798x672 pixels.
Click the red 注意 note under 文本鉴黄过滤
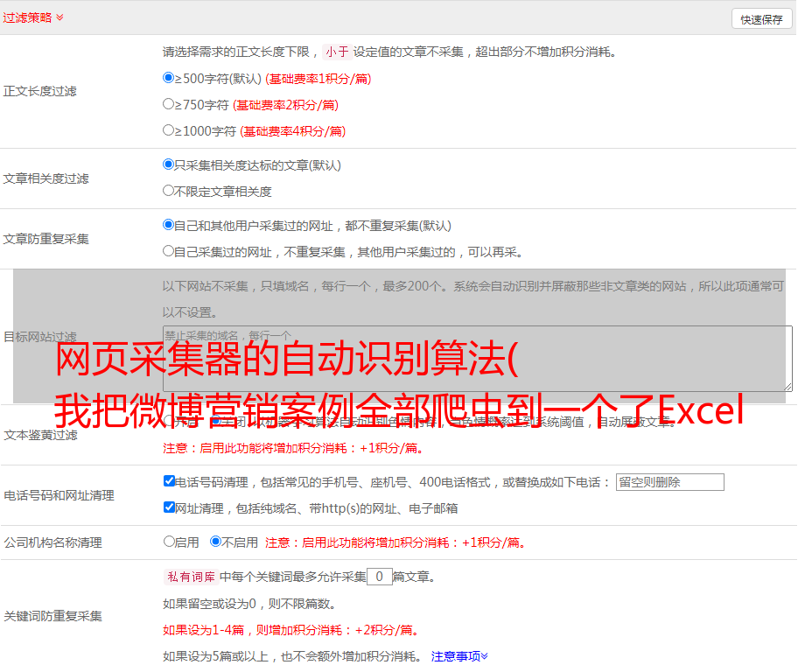(294, 448)
